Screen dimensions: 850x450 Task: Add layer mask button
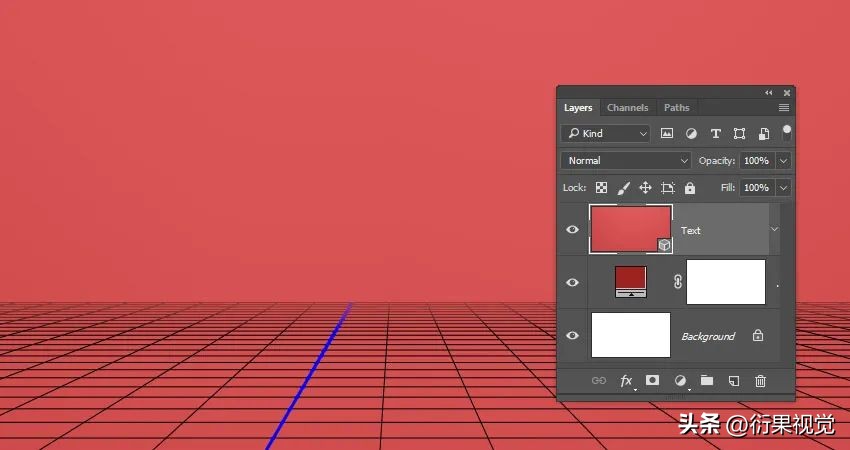coord(653,380)
